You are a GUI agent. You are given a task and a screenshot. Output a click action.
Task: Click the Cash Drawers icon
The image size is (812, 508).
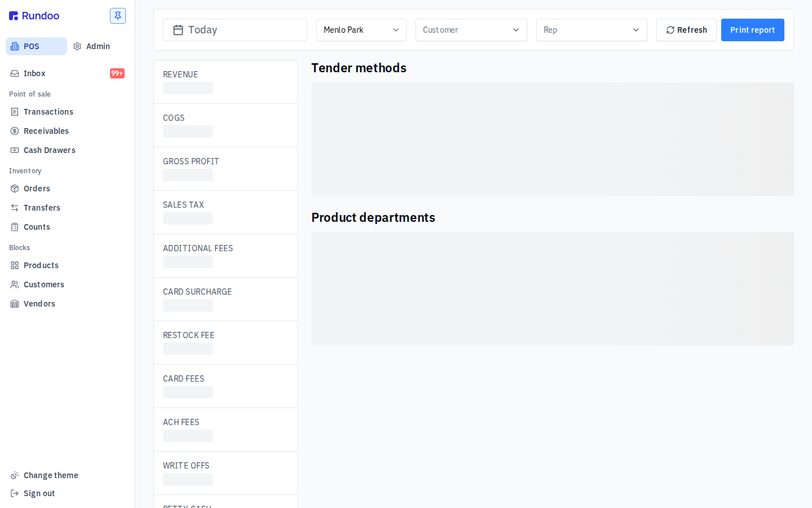click(x=15, y=150)
